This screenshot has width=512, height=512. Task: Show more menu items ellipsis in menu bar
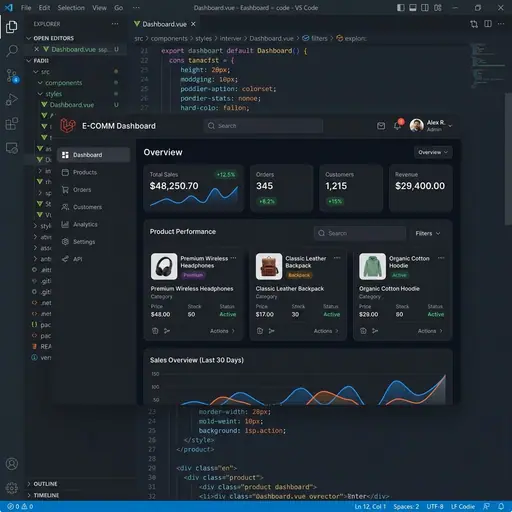136,8
